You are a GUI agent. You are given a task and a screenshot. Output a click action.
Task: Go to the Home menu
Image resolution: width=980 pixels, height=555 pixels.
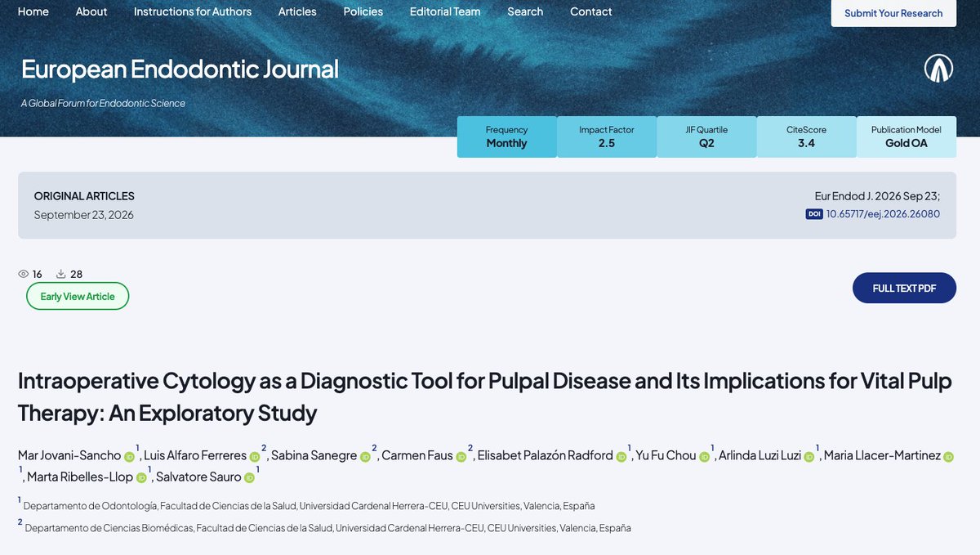33,11
